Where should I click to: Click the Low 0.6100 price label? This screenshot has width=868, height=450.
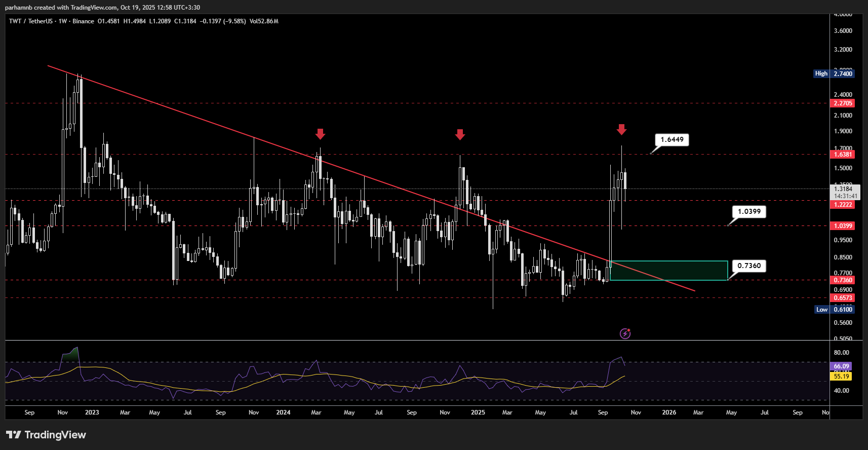pos(835,310)
